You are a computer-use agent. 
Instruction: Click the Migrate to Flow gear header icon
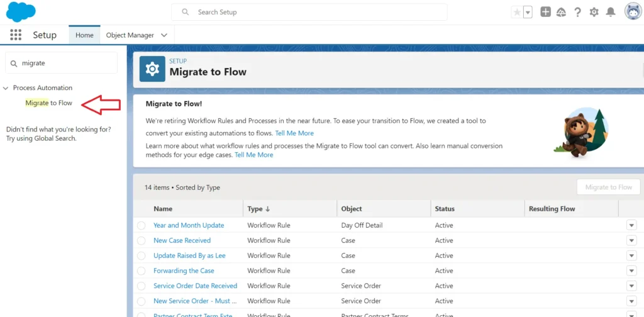(x=152, y=69)
